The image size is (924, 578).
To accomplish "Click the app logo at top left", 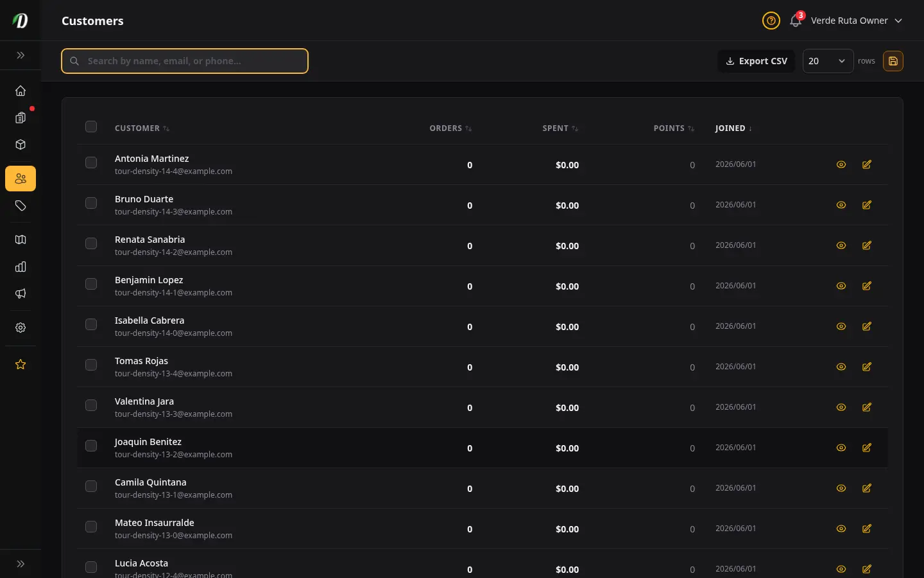I will coord(21,21).
